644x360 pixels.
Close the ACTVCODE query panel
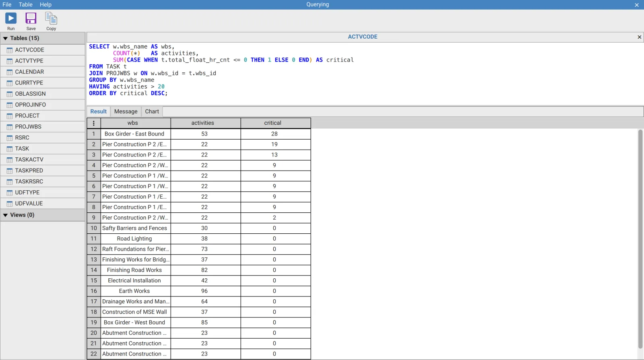639,37
